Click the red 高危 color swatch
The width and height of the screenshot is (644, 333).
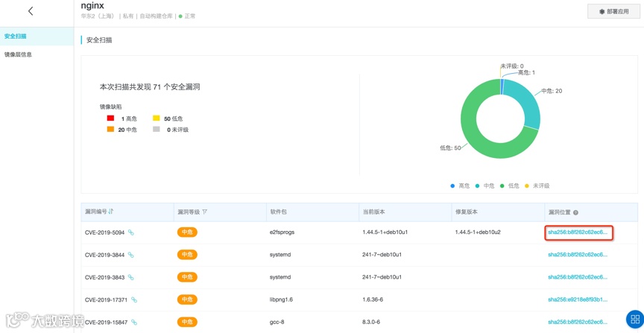pyautogui.click(x=110, y=118)
